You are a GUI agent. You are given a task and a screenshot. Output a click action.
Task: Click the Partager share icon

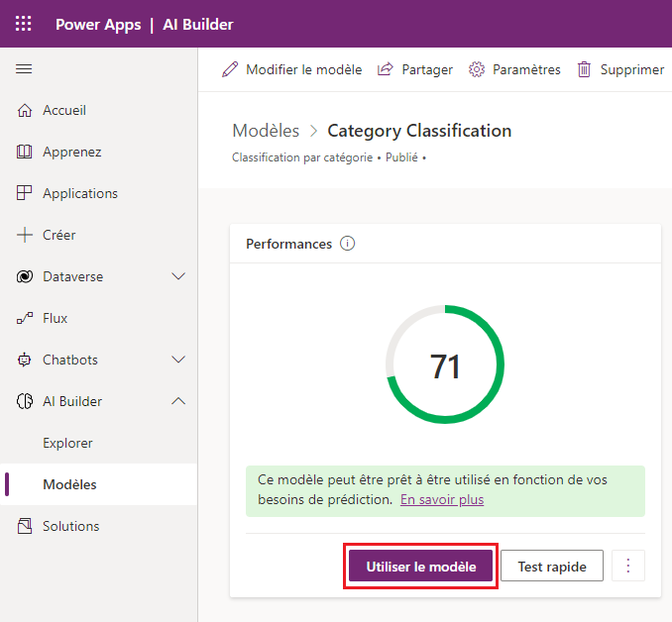(385, 69)
